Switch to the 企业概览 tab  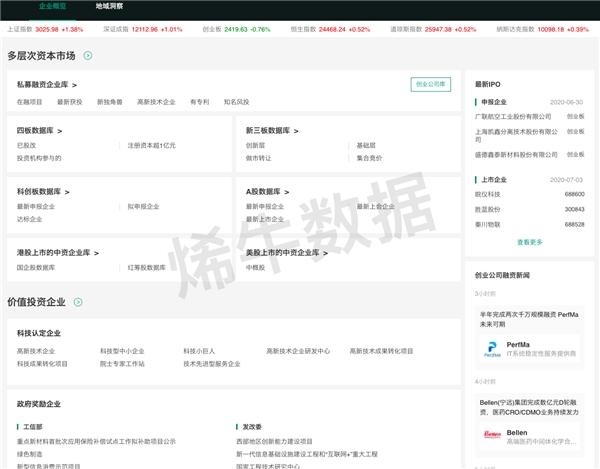click(x=52, y=6)
